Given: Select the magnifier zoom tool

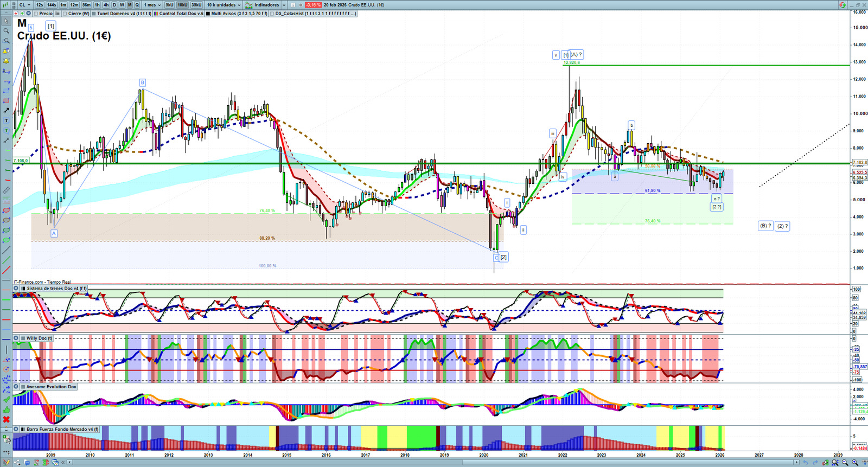Looking at the screenshot, I should coord(6,31).
